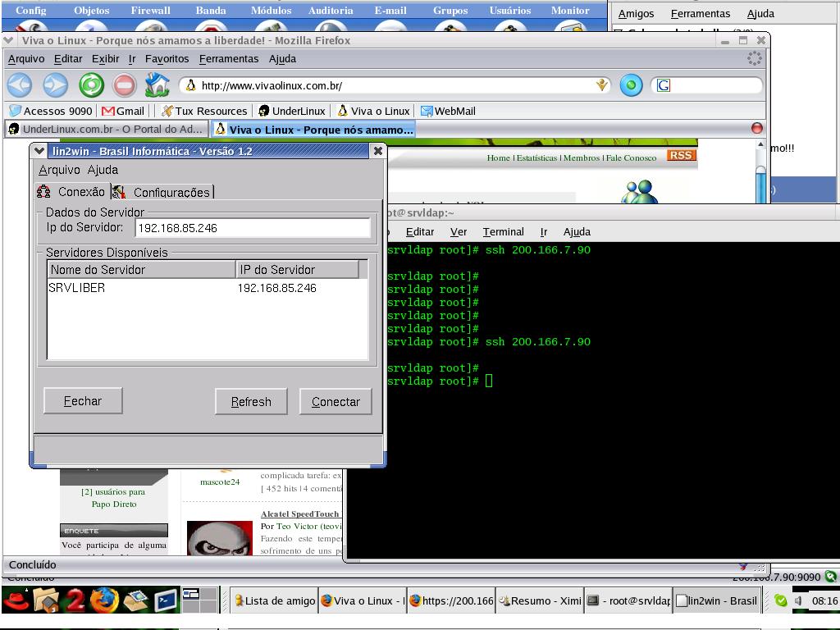Viewport: 840px width, 630px height.
Task: Click the Refresh button in lin2win
Action: (x=251, y=402)
